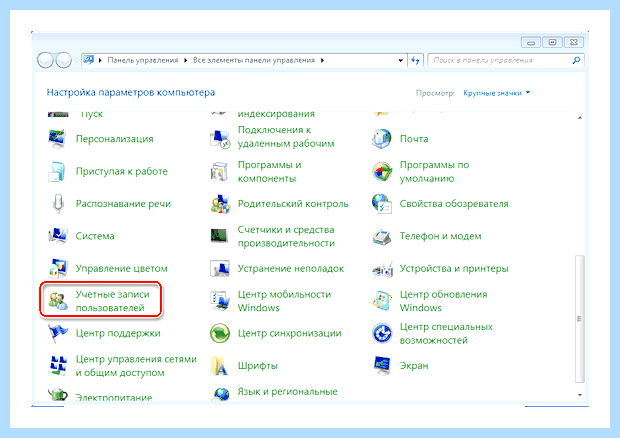The width and height of the screenshot is (620, 438).
Task: Click the search magnifier icon
Action: [576, 60]
